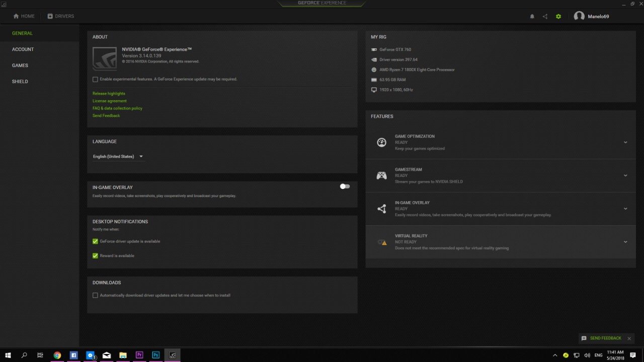Click the GeForce Experience logo in About
Screen dimensions: 644x362
click(x=105, y=58)
